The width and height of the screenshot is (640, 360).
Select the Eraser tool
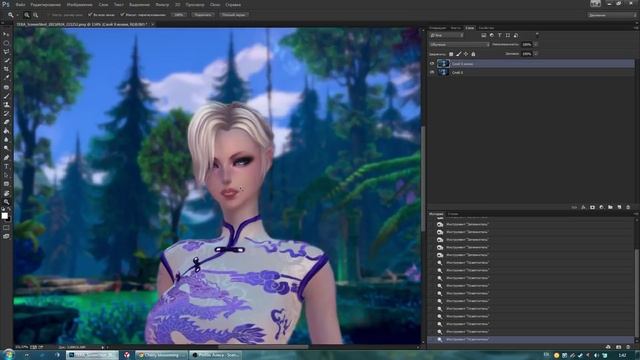tap(6, 122)
